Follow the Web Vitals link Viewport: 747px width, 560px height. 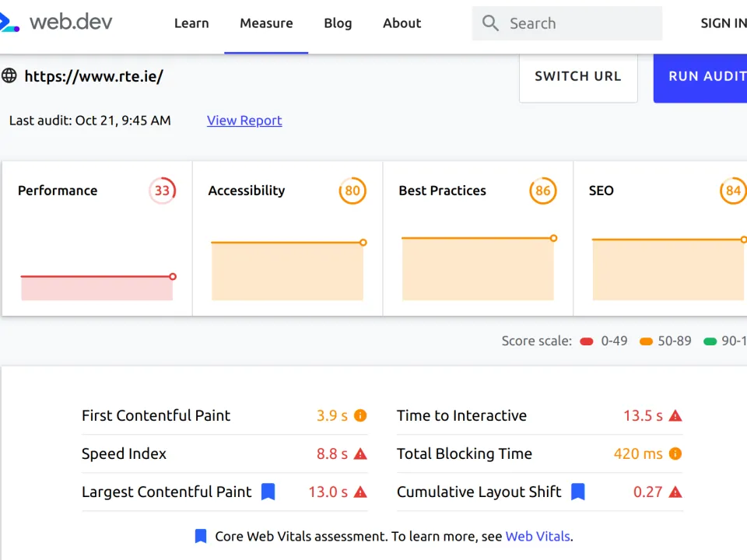(538, 536)
